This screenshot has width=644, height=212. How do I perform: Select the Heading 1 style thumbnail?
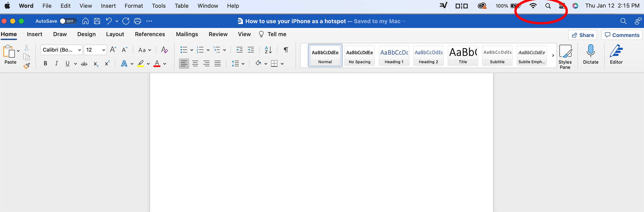click(394, 55)
